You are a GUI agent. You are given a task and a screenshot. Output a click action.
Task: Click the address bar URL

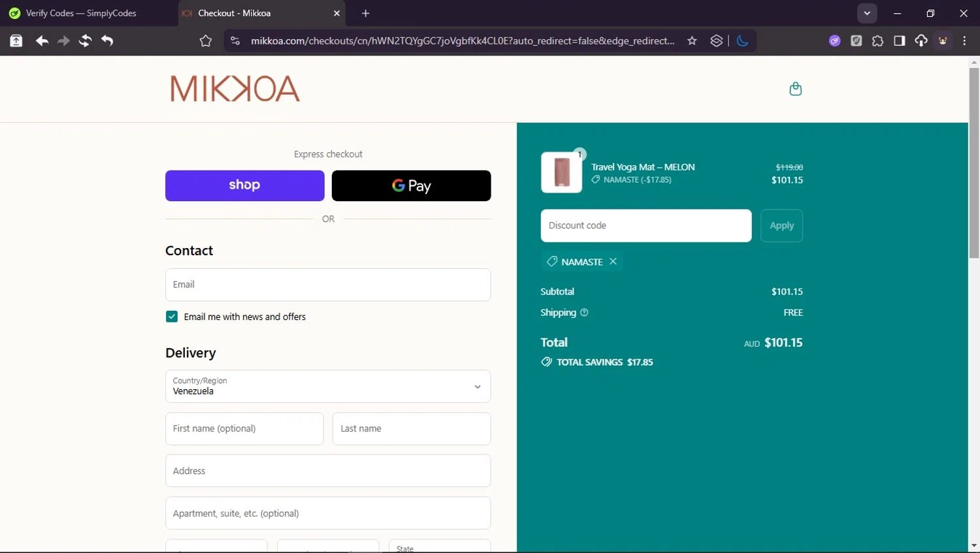coord(463,41)
